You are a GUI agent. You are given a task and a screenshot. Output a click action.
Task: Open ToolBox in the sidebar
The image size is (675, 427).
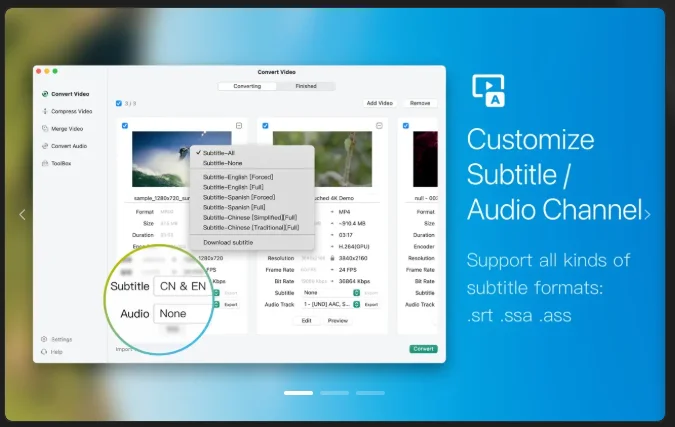pyautogui.click(x=56, y=163)
